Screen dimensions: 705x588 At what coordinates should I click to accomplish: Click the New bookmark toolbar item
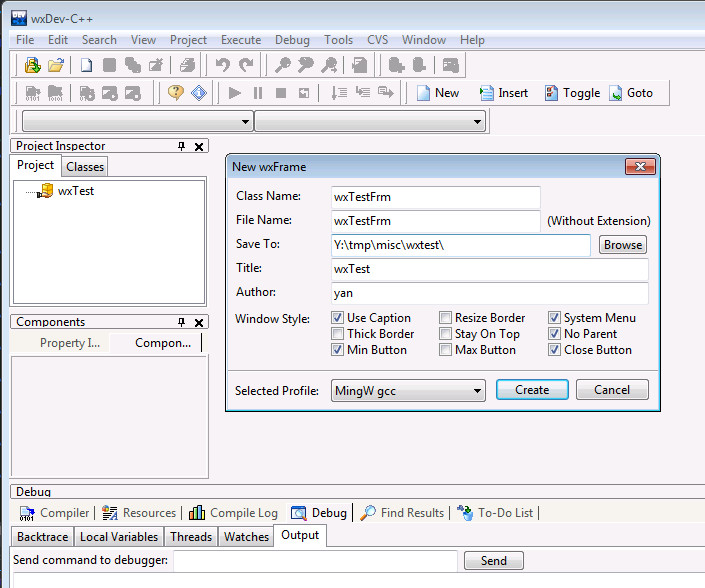coord(437,93)
